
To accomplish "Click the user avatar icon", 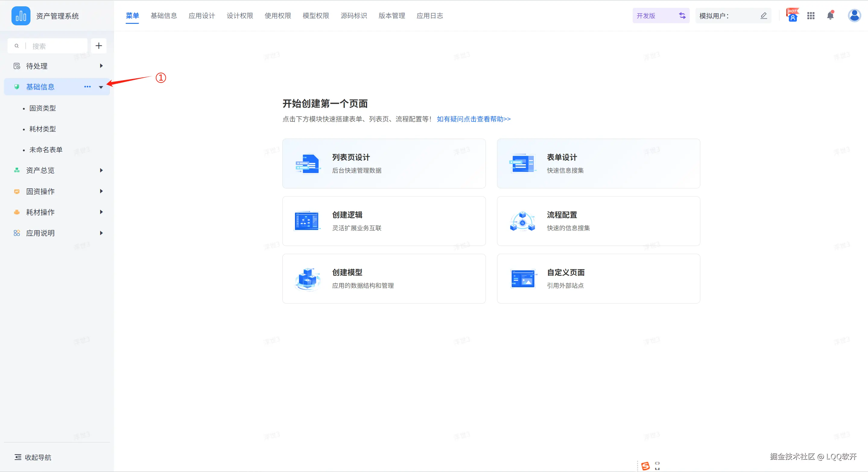I will [x=854, y=15].
